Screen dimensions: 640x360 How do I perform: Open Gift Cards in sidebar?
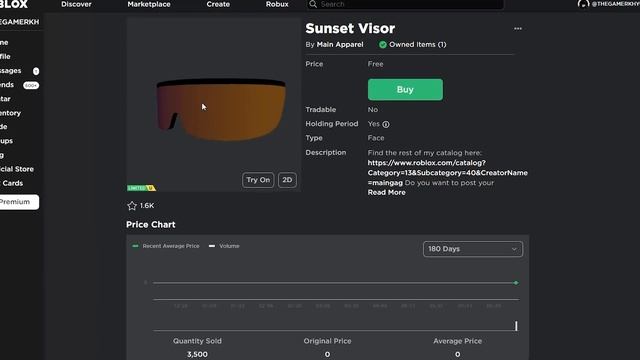tap(12, 183)
